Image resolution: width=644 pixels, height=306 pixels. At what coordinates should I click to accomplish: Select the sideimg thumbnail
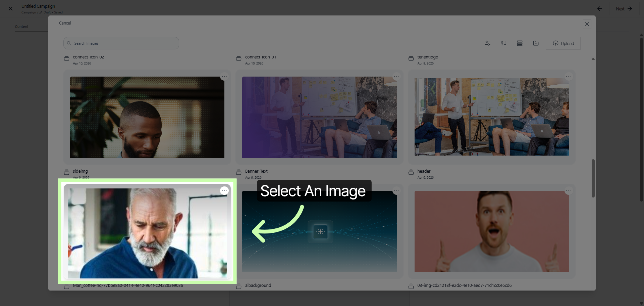[147, 117]
